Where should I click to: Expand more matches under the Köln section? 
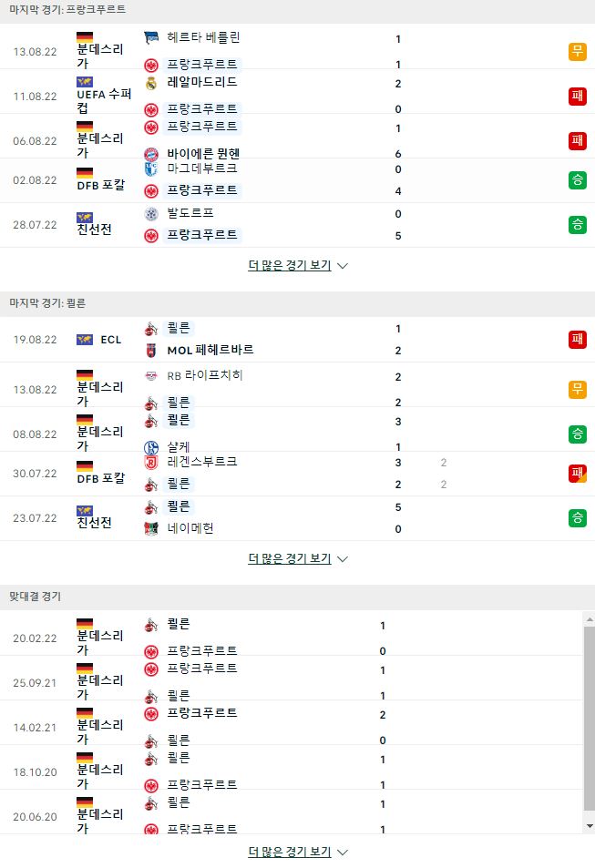[297, 559]
